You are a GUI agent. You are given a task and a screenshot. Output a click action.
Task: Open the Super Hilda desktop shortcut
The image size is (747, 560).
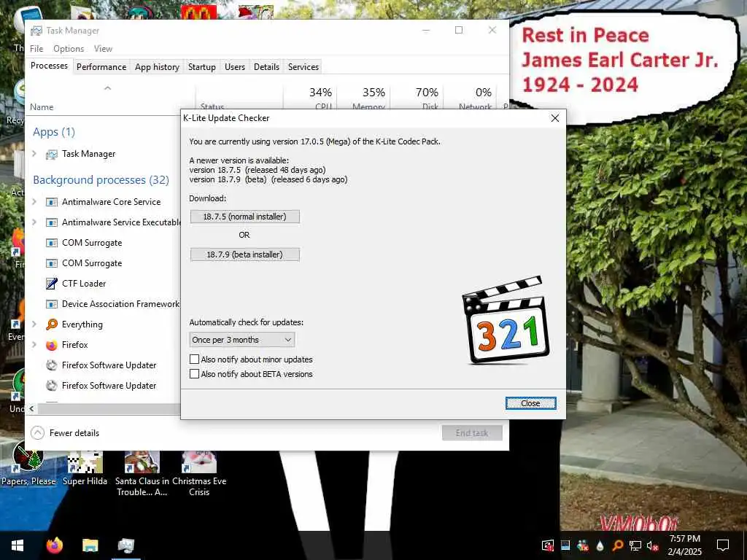(85, 467)
